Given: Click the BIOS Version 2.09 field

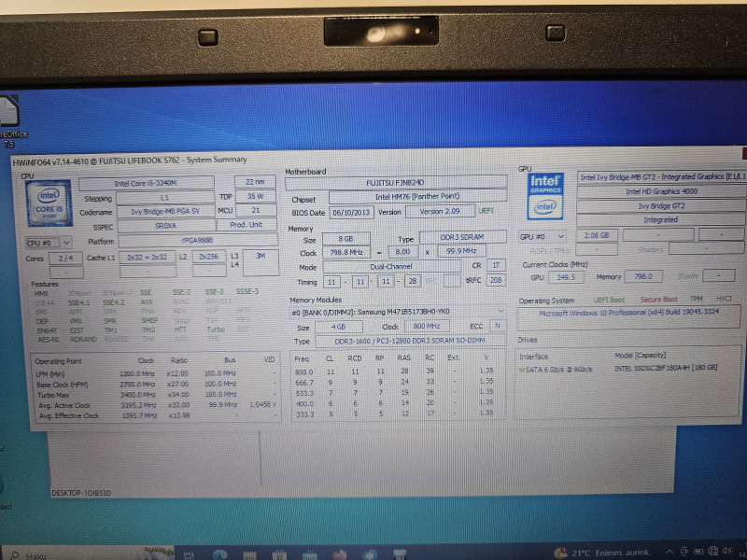Looking at the screenshot, I should (440, 211).
